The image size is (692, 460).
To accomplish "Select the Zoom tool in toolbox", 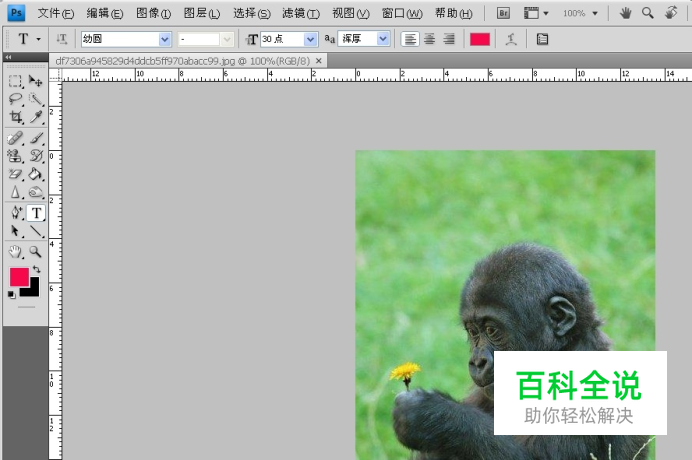I will coord(36,252).
